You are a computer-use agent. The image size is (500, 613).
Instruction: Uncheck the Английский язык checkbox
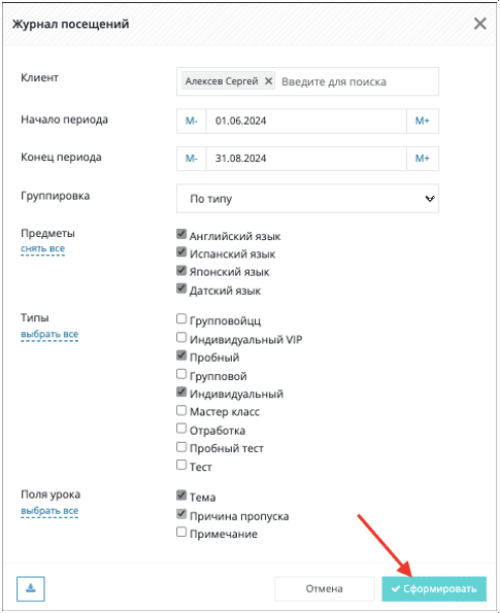click(x=181, y=234)
